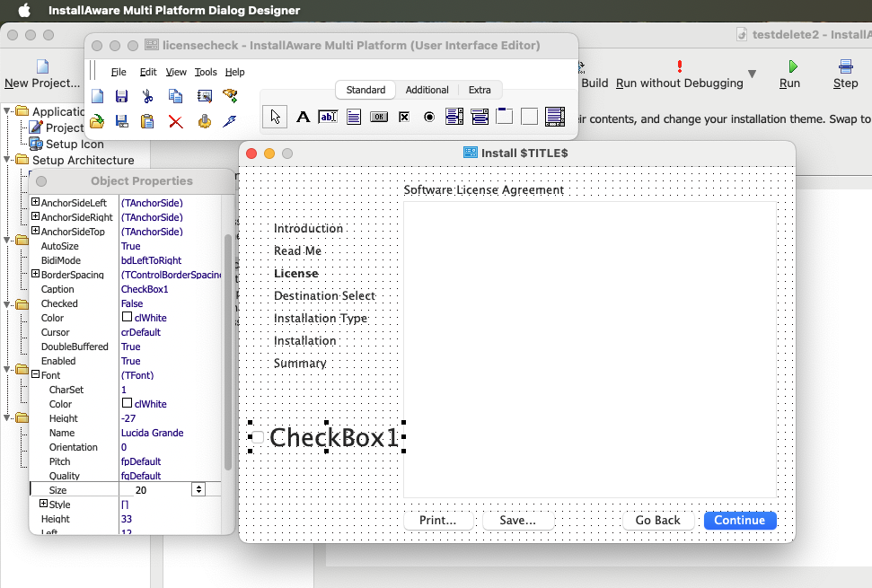Expand the BorderSpacing property
Screen dimensions: 872x588
tap(36, 274)
